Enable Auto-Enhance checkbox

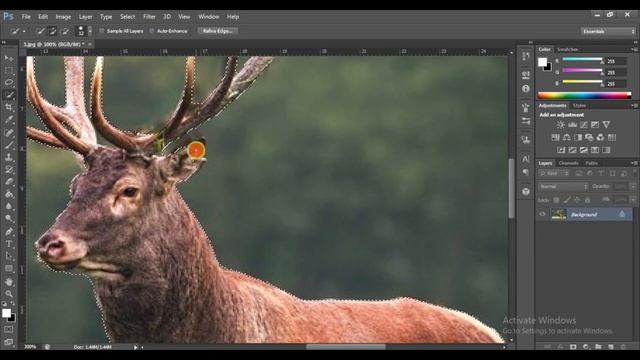(x=152, y=31)
